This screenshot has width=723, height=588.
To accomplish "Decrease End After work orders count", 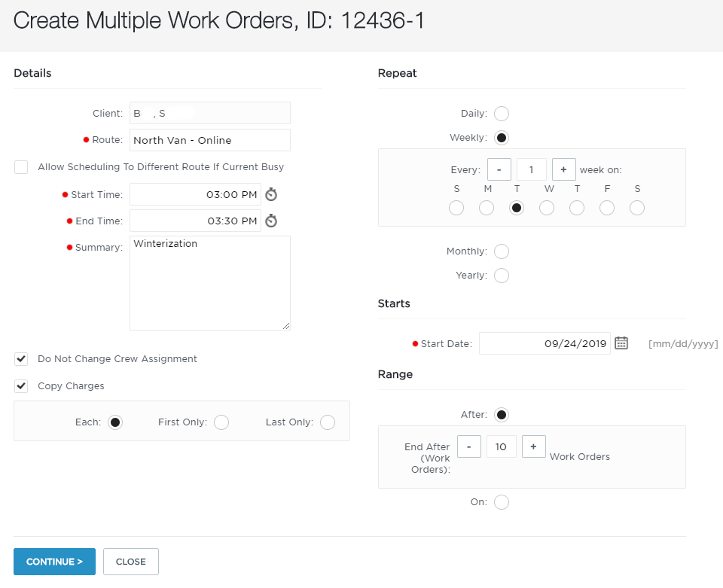I will 469,446.
